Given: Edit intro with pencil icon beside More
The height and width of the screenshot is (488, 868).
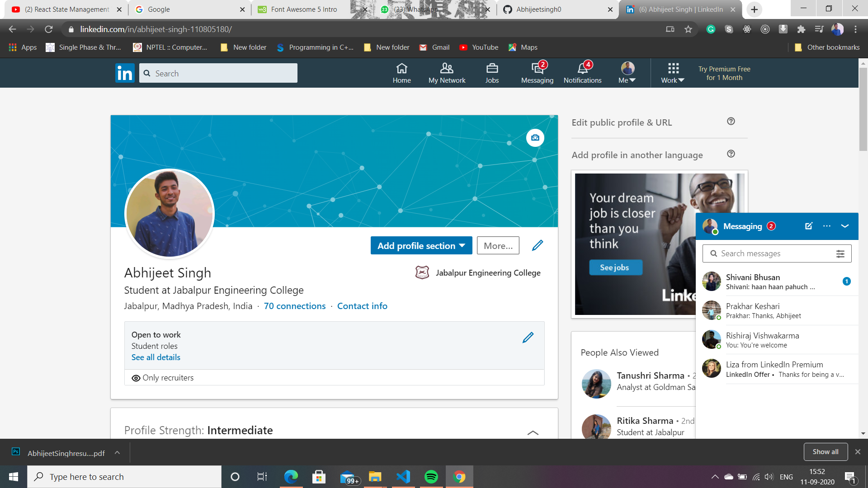Looking at the screenshot, I should [x=538, y=245].
